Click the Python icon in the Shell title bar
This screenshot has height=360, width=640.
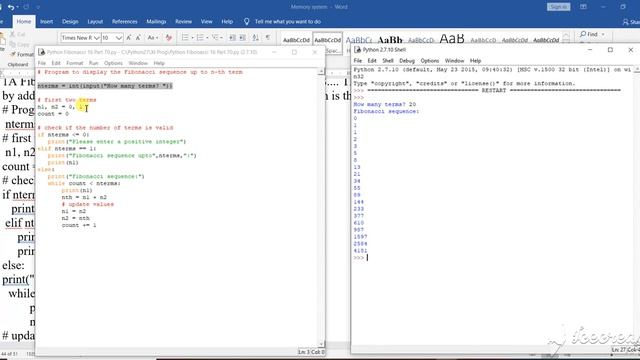pyautogui.click(x=358, y=49)
